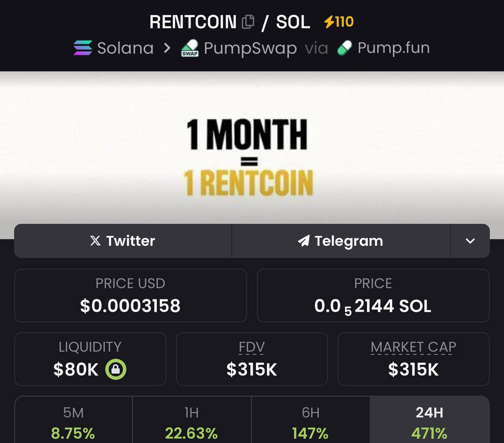Viewport: 504px width, 443px height.
Task: Open the Solana chain link
Action: pos(126,48)
